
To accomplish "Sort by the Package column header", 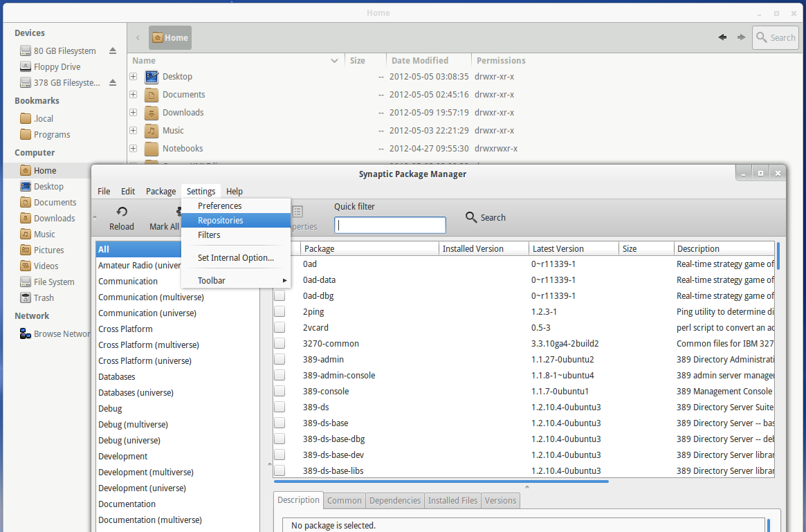I will pos(370,249).
